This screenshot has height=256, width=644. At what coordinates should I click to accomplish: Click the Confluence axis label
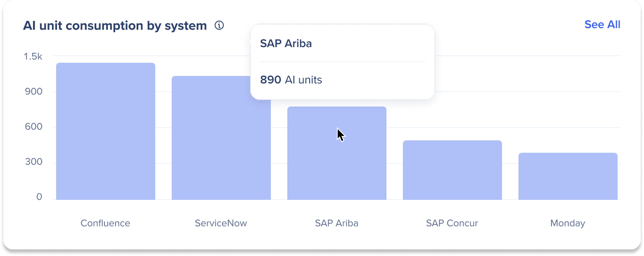pos(105,223)
